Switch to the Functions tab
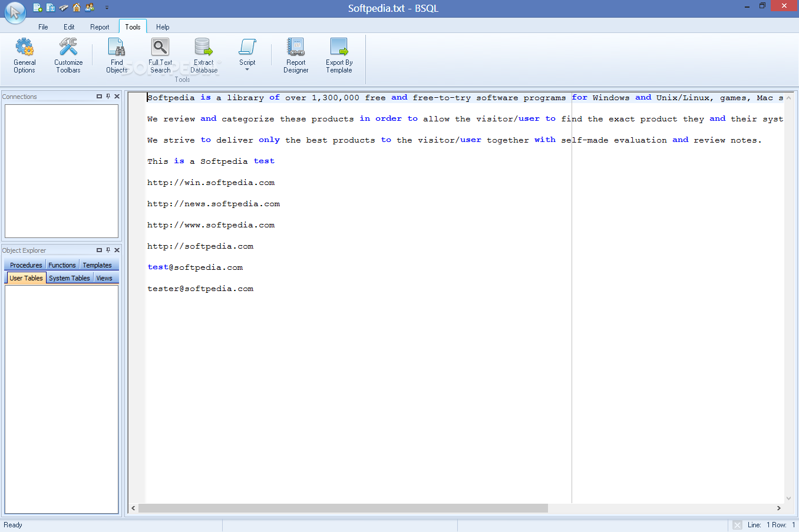799x532 pixels. [x=62, y=265]
